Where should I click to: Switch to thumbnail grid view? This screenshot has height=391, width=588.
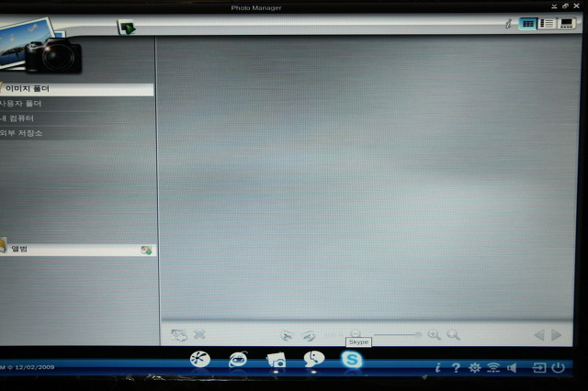[528, 24]
